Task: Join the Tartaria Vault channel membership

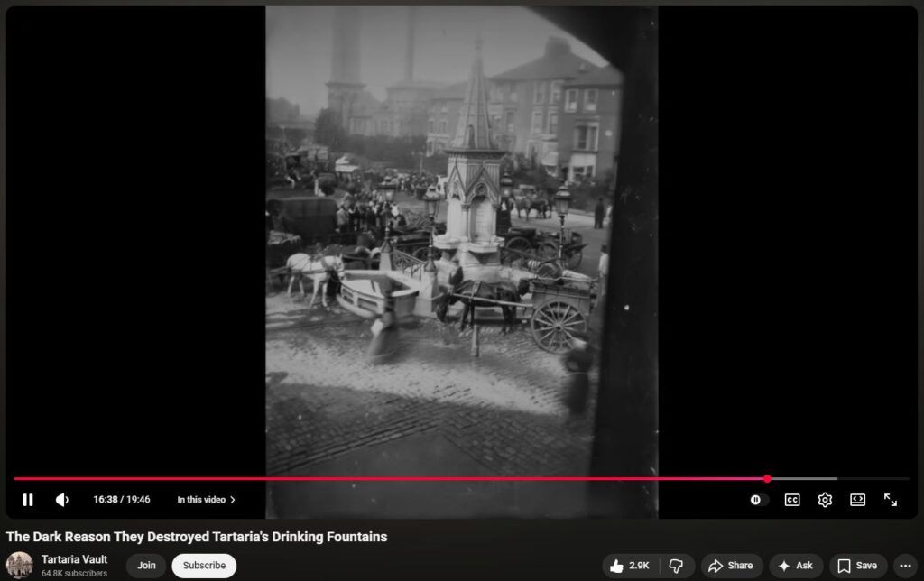Action: coord(146,566)
